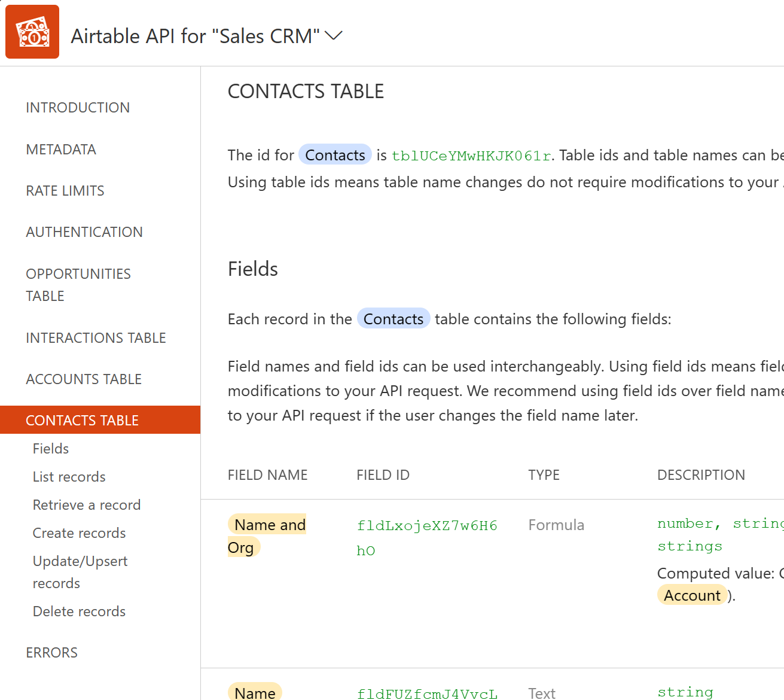Select Interactions Table in sidebar
Viewport: 784px width, 700px height.
[x=96, y=338]
